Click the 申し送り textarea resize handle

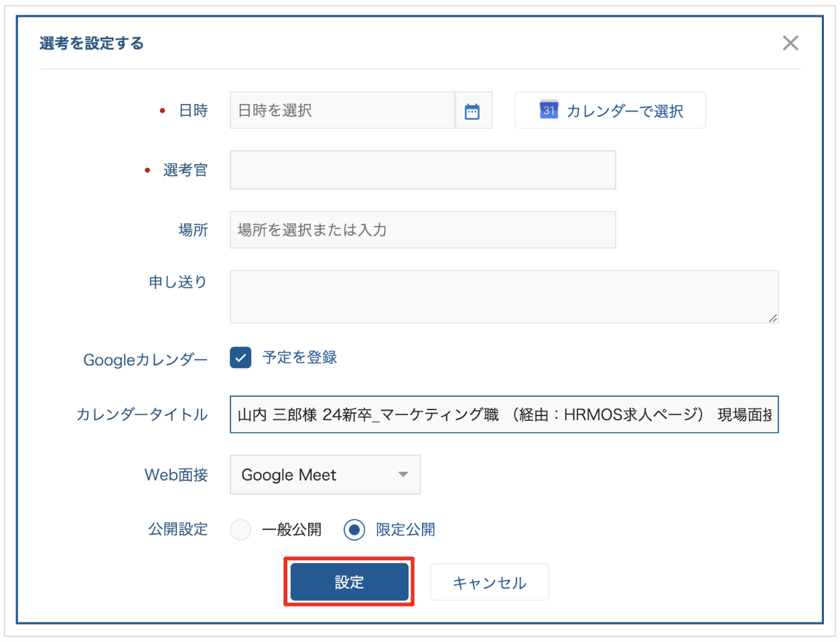pyautogui.click(x=772, y=318)
